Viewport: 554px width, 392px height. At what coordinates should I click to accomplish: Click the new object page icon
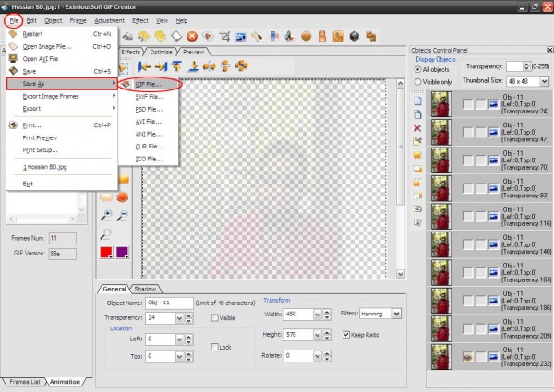point(417,99)
